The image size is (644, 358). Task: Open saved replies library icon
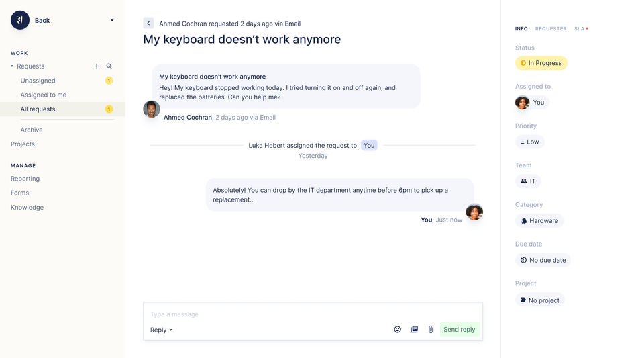[x=414, y=330]
